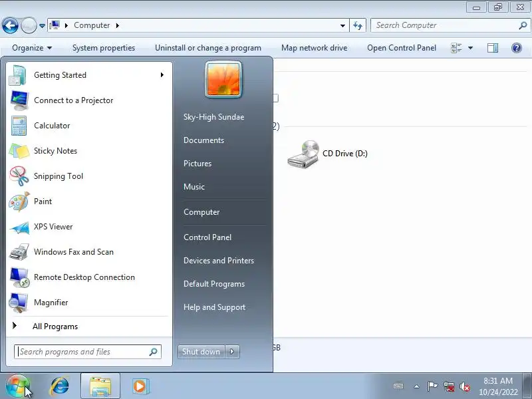Viewport: 532px width, 399px height.
Task: Click the Explorer Help question mark icon
Action: pos(517,48)
